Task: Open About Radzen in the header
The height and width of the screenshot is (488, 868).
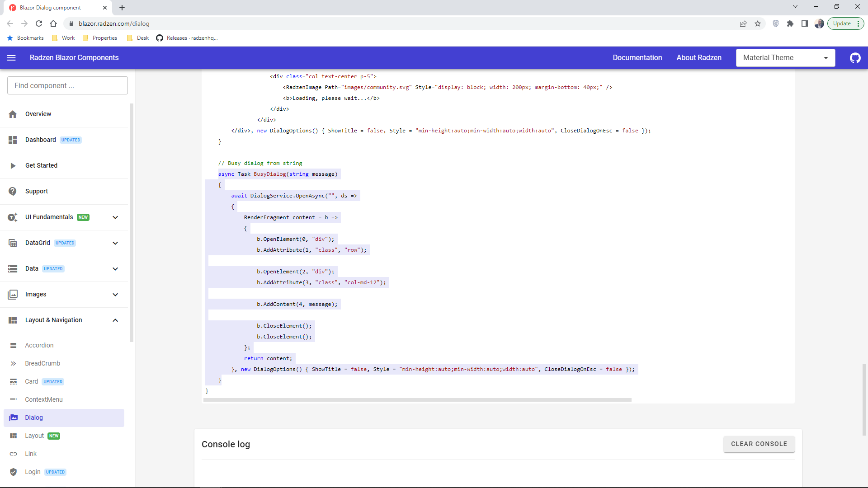Action: (699, 58)
